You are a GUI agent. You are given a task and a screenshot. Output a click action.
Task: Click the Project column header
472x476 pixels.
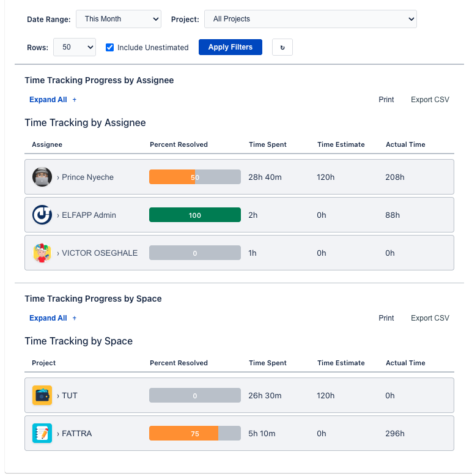pos(43,363)
